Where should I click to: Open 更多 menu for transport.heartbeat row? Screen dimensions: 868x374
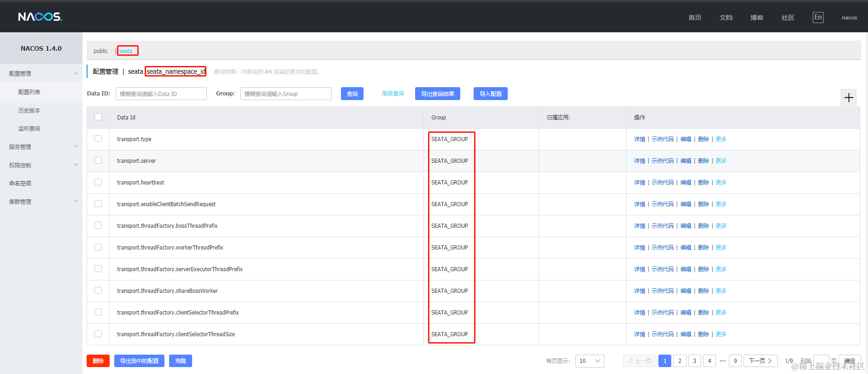click(x=721, y=183)
